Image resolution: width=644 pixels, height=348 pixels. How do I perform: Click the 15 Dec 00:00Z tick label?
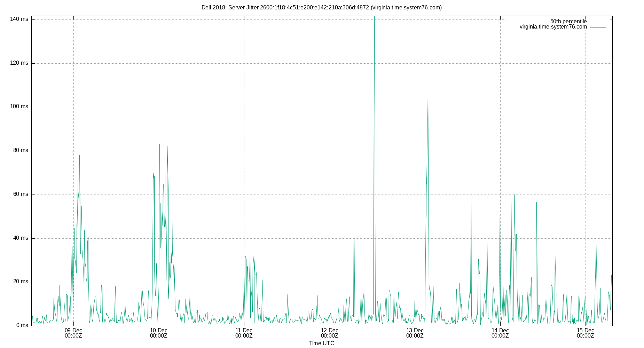click(x=586, y=333)
